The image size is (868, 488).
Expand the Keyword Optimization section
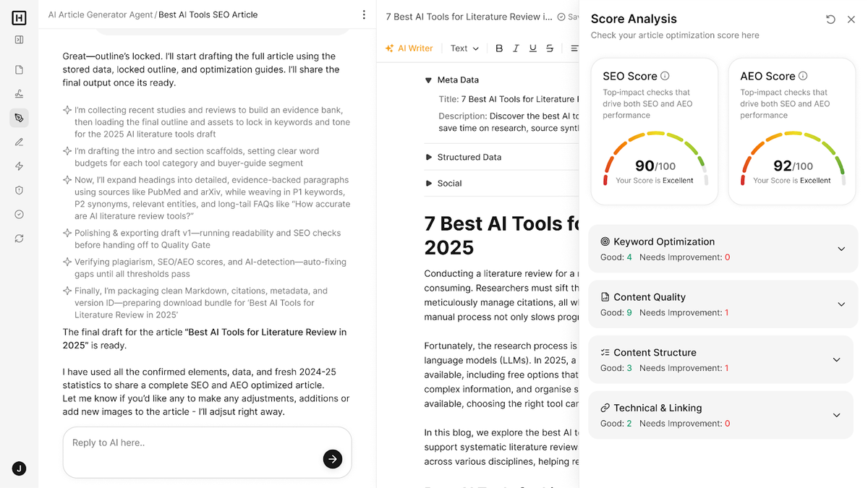point(841,249)
